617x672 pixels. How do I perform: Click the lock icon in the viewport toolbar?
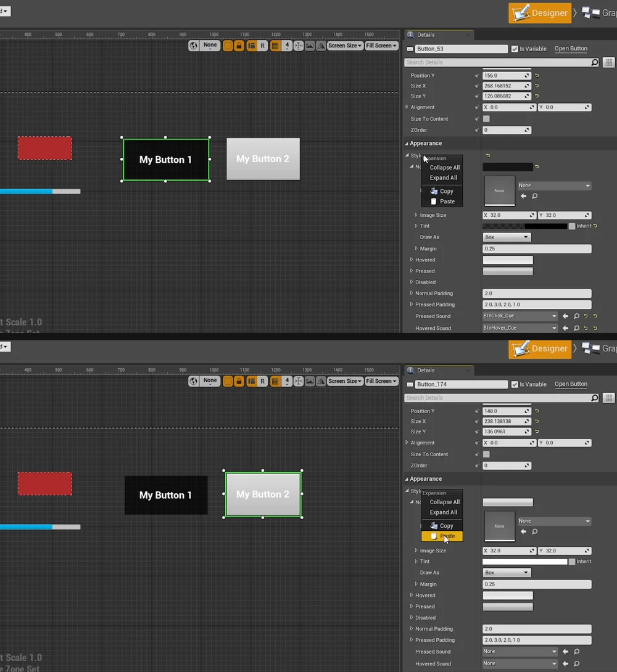point(239,46)
